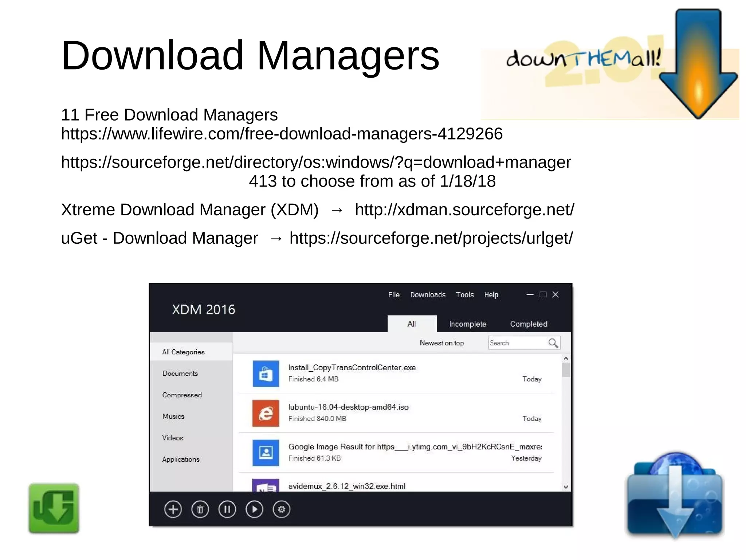
Task: Click the sourceforge directory download+manager URL
Action: click(x=316, y=162)
